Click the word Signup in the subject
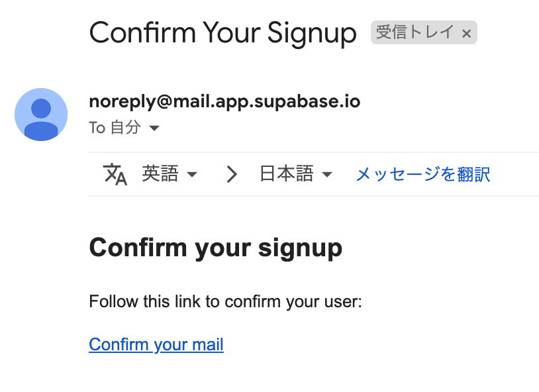Viewport: 539px width, 392px height. (312, 34)
